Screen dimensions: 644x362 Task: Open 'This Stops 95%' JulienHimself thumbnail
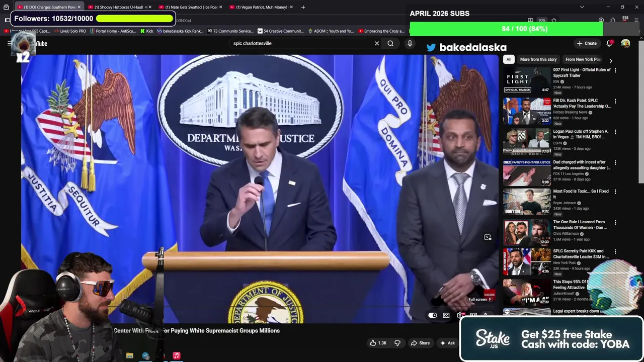tap(527, 292)
